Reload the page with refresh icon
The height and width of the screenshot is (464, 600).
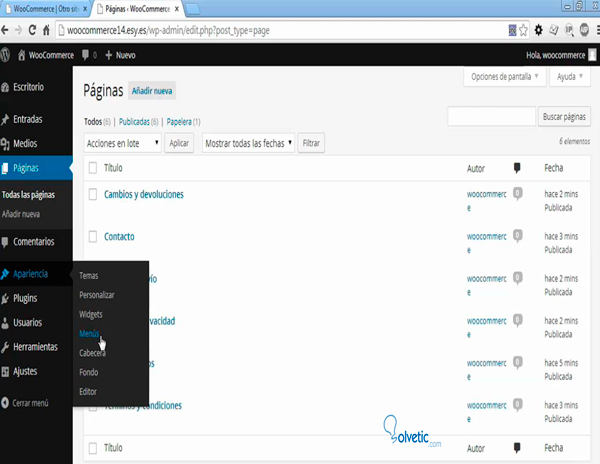[x=33, y=30]
